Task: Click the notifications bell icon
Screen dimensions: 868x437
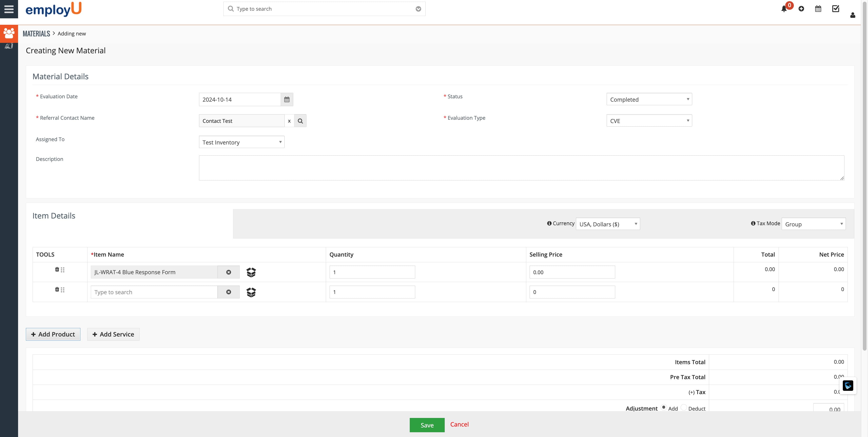Action: point(784,9)
